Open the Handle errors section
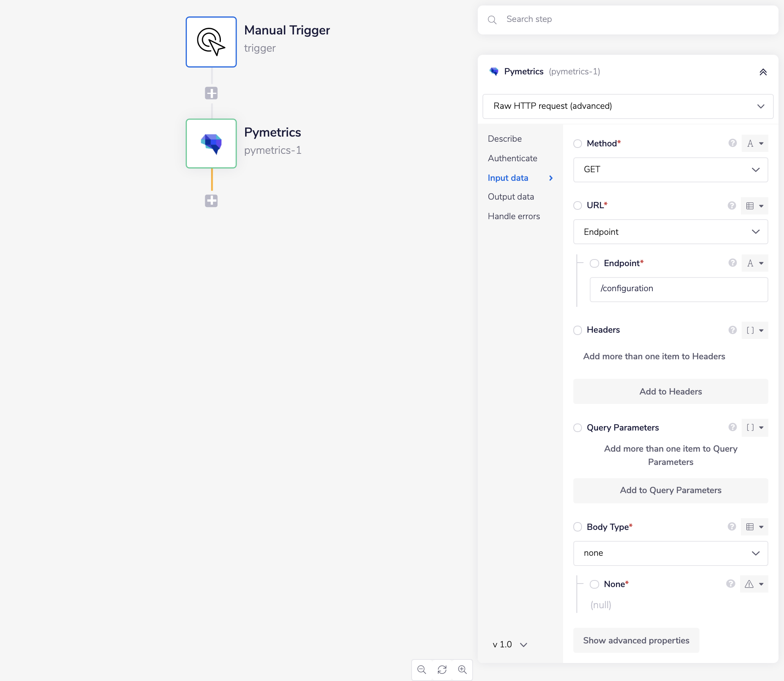The width and height of the screenshot is (784, 681). point(514,216)
